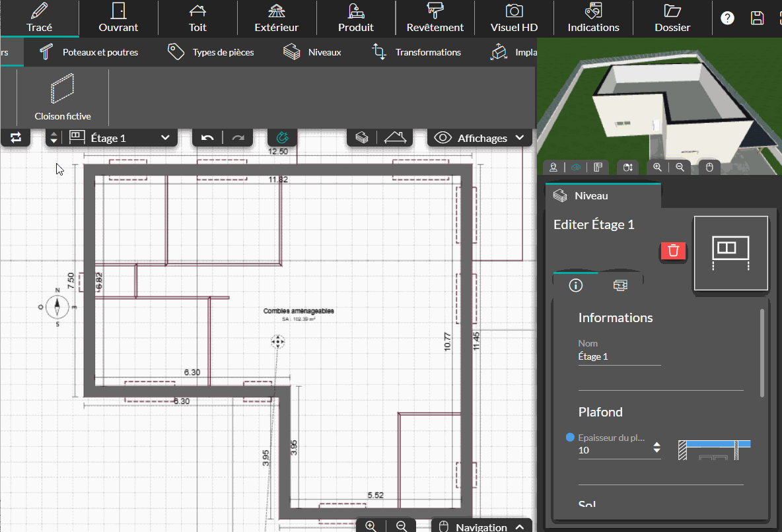
Task: Open the Indications tab
Action: [593, 18]
